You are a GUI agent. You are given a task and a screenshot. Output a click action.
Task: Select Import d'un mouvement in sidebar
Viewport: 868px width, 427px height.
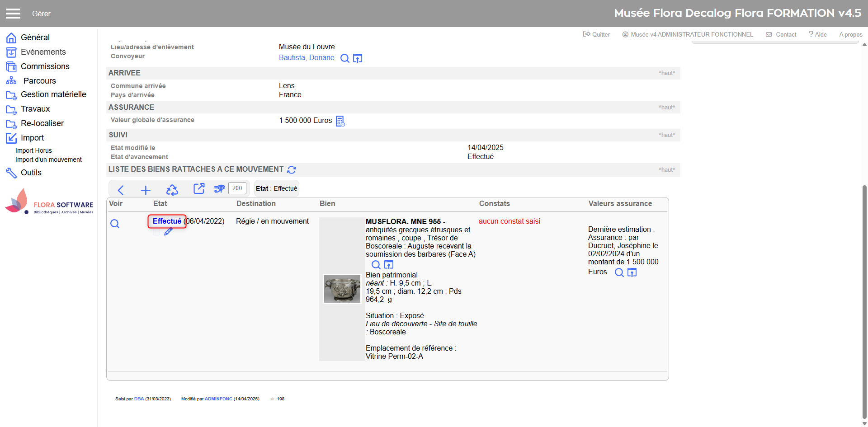tap(48, 160)
